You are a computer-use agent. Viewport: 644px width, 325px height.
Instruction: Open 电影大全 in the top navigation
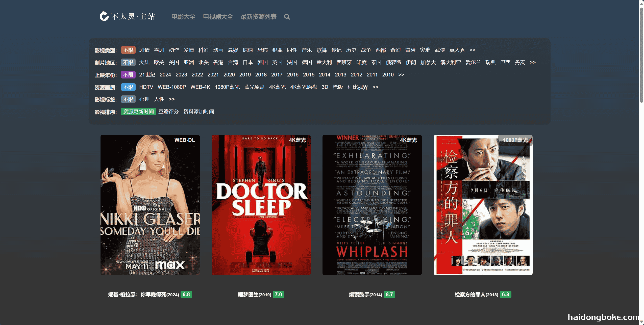pos(183,17)
